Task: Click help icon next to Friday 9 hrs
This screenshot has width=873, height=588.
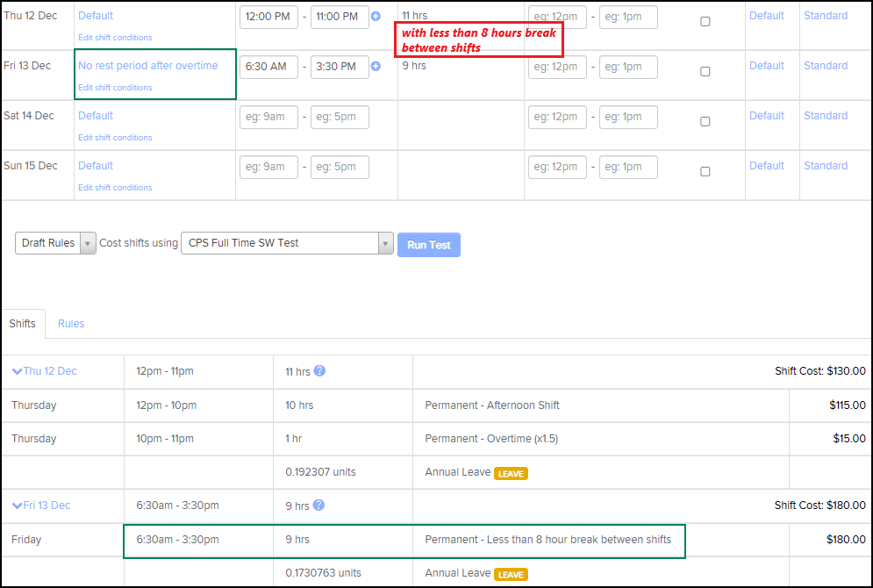Action: (x=319, y=506)
